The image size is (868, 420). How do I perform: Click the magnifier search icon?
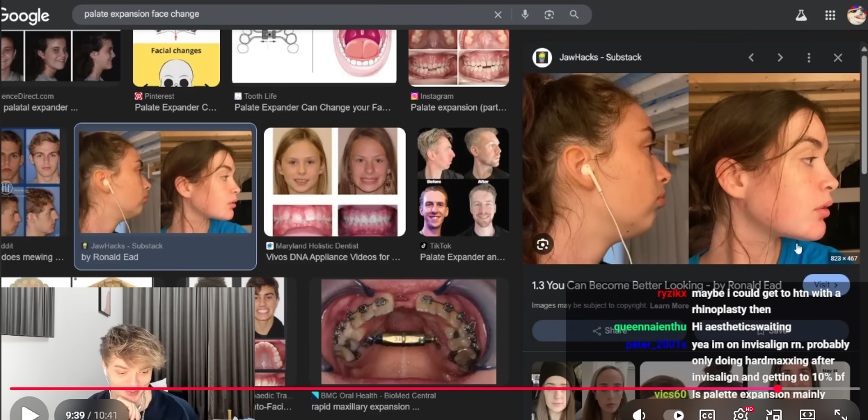[574, 15]
